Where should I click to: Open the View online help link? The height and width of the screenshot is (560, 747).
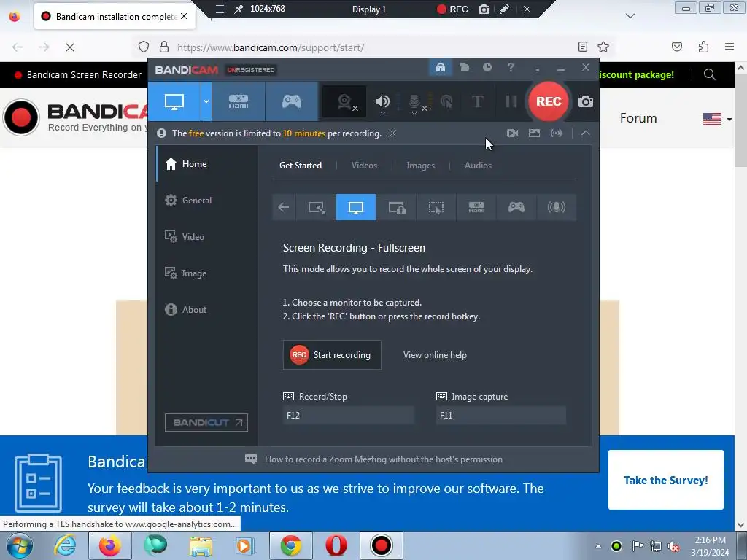[x=435, y=355]
